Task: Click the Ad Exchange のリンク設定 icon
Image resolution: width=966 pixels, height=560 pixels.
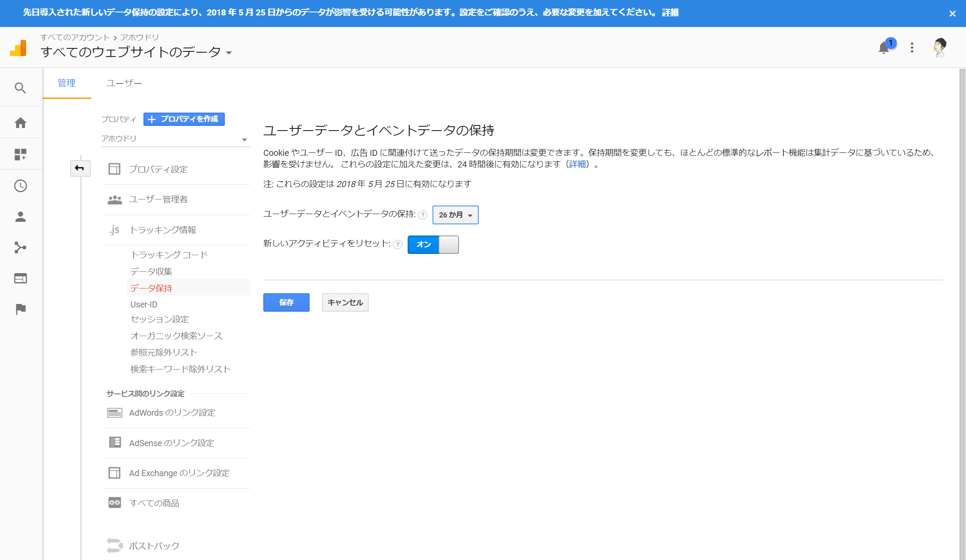Action: click(x=114, y=473)
